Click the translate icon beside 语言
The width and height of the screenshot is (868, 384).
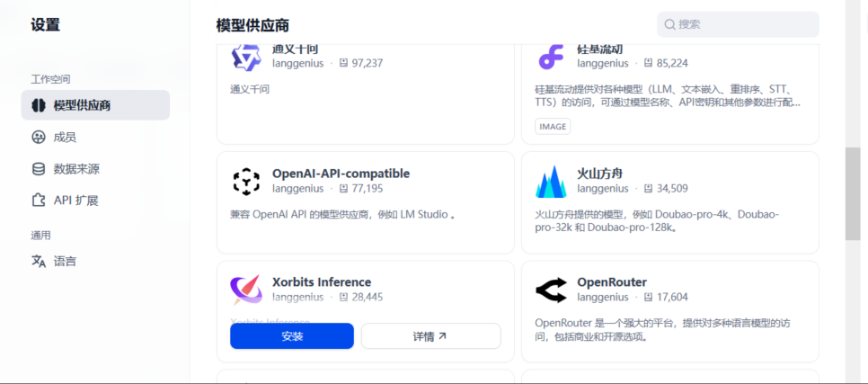(x=39, y=261)
